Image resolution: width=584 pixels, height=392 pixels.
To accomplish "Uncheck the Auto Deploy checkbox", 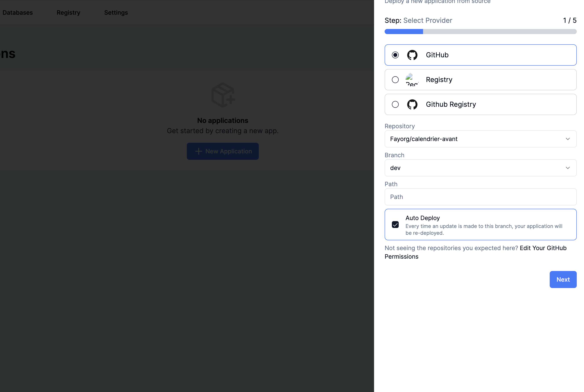I will (395, 225).
